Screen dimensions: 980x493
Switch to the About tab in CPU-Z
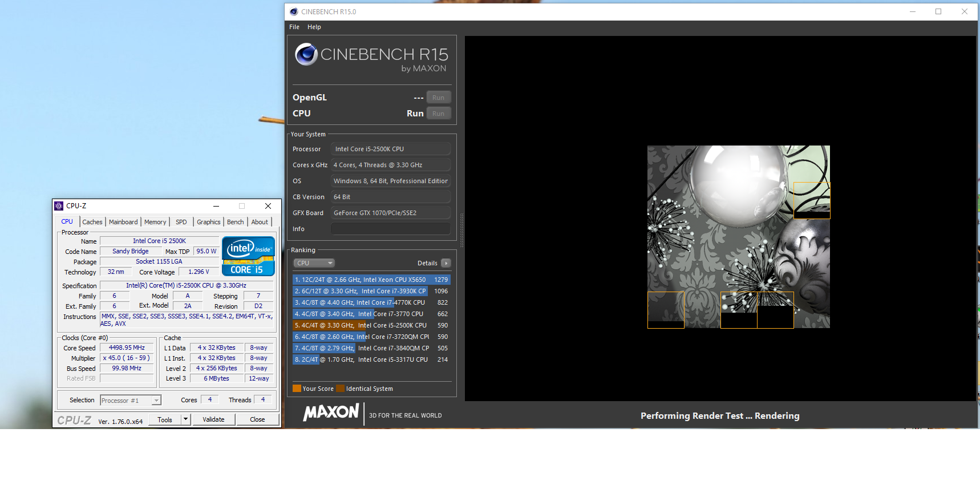click(x=260, y=222)
